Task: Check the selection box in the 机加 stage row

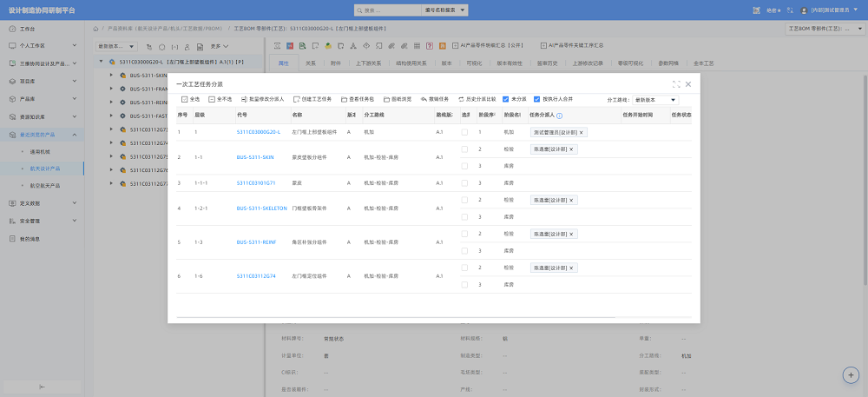Action: coord(464,132)
